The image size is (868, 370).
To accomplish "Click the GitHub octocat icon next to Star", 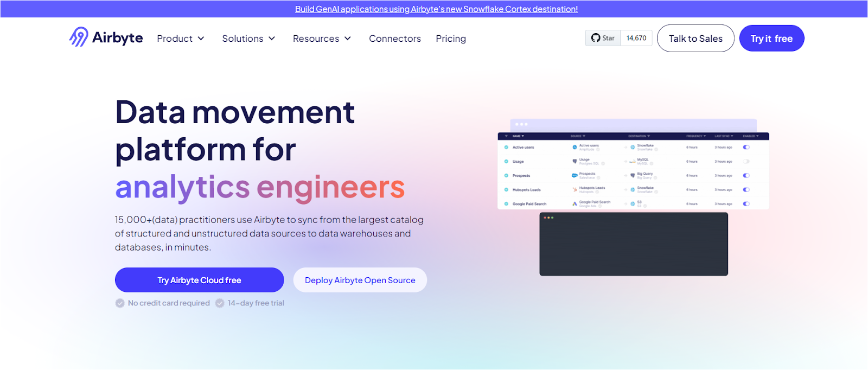I will point(596,38).
